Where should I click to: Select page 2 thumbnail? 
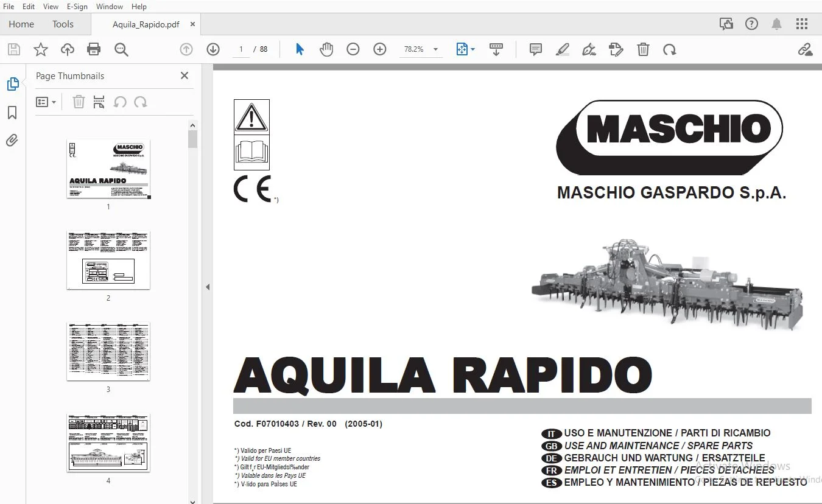pos(108,260)
